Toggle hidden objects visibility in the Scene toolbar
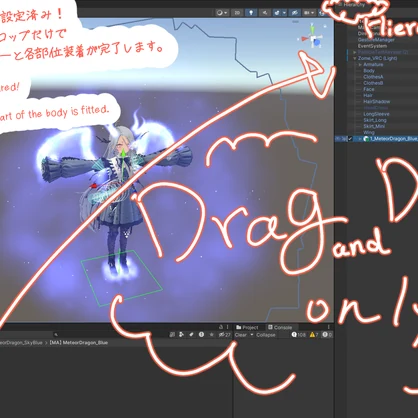 (294, 13)
